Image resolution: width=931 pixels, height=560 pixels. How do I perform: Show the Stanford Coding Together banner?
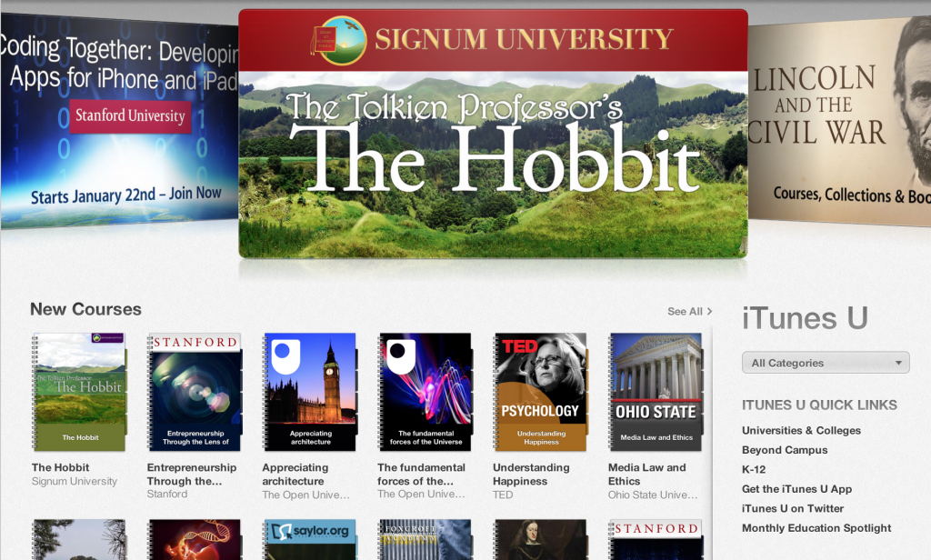(119, 121)
